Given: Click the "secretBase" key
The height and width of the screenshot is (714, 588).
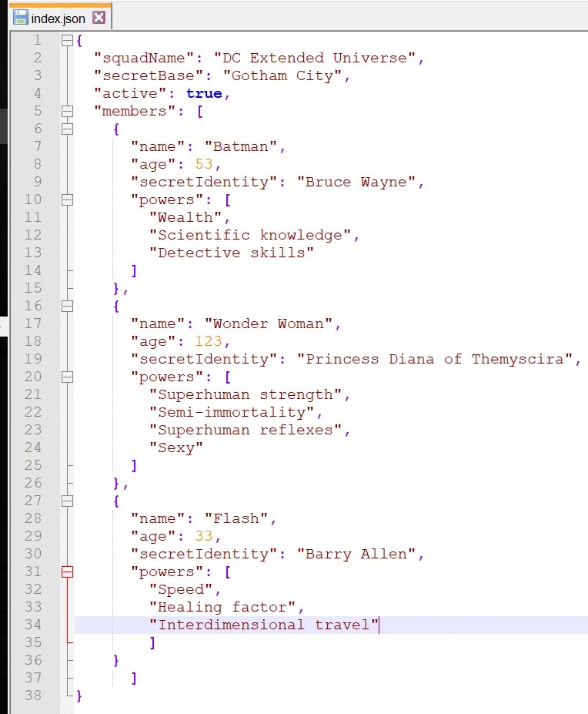Looking at the screenshot, I should pos(149,75).
